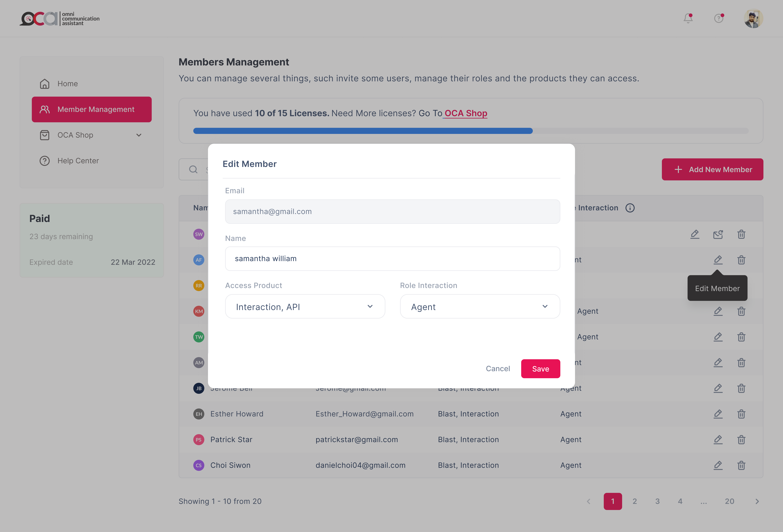Click the trash icon for Esther Howard
The height and width of the screenshot is (532, 783).
point(741,414)
